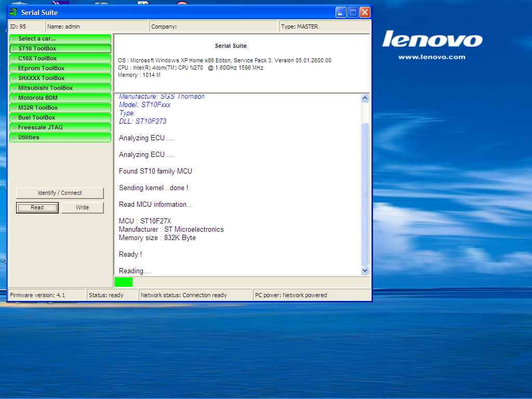Viewport: 532px width, 399px height.
Task: Click the 'Serial Suite' heading in info panel
Action: [x=231, y=46]
